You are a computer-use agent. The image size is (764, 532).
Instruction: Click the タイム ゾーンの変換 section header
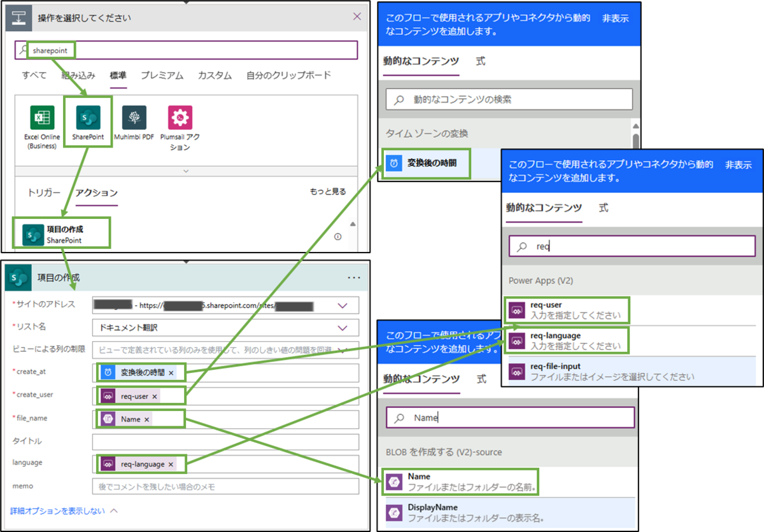[x=427, y=133]
